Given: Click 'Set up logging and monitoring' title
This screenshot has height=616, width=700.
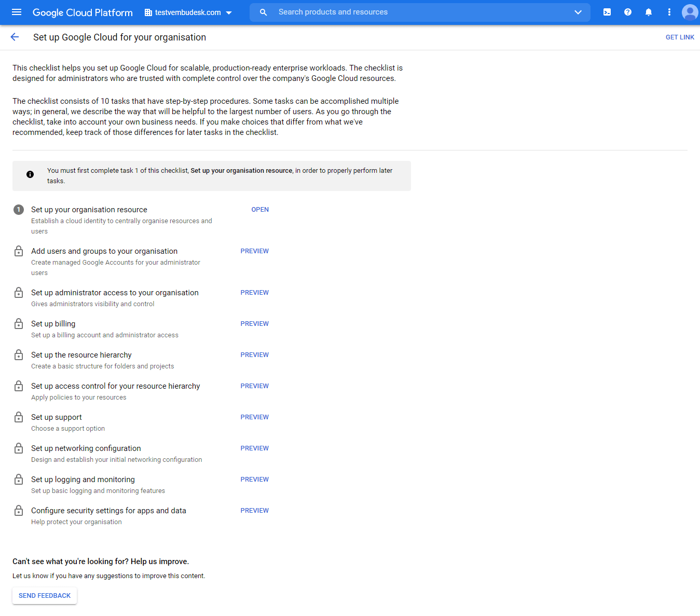Looking at the screenshot, I should [83, 480].
